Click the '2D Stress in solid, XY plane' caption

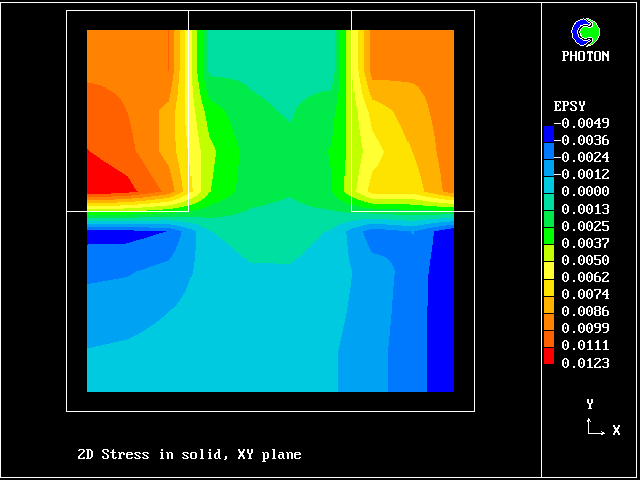click(x=189, y=454)
